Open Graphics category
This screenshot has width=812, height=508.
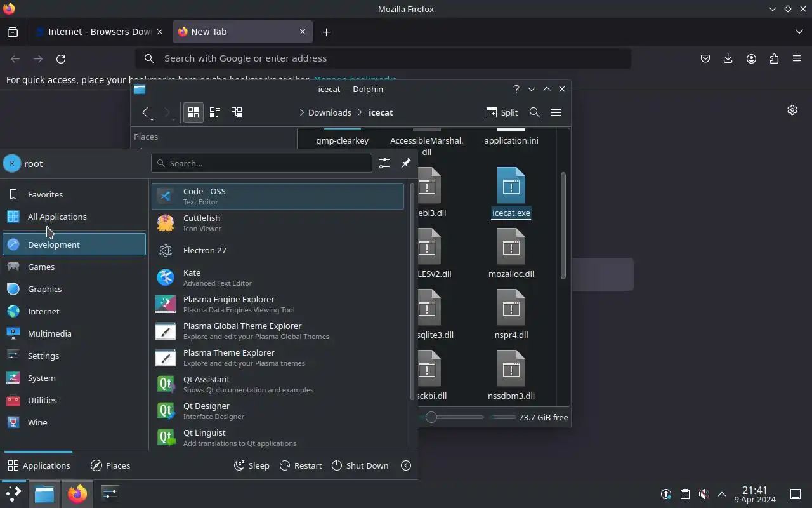(74, 289)
